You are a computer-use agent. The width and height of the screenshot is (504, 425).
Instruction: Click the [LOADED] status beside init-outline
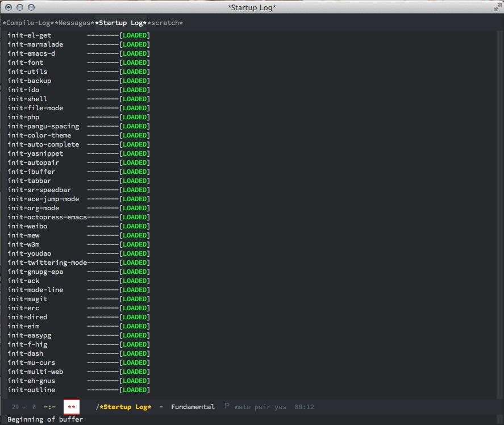click(x=135, y=390)
